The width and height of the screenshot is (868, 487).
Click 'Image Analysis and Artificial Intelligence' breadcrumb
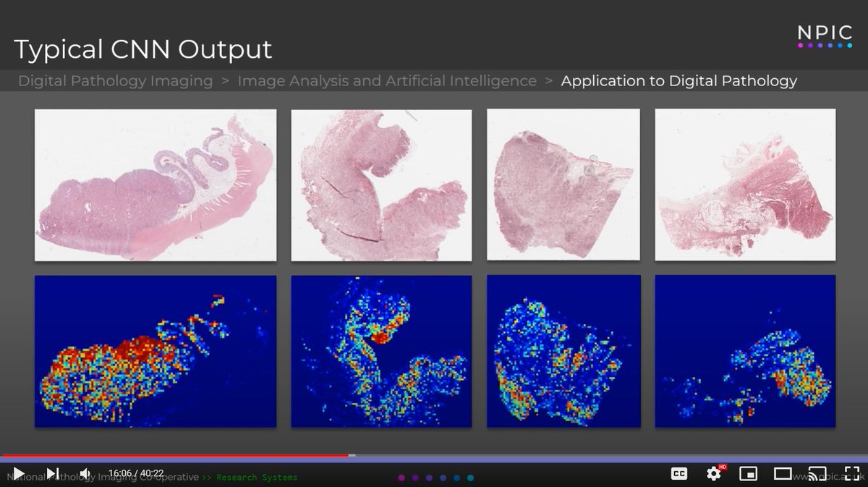(387, 81)
